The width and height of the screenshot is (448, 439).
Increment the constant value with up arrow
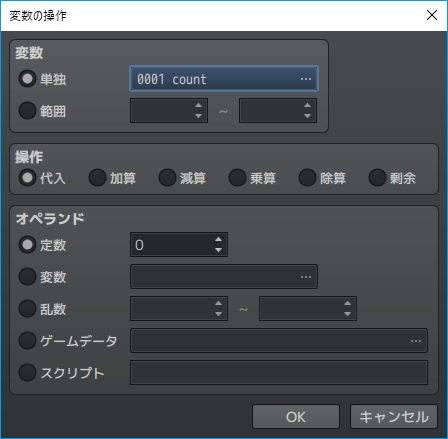(x=219, y=239)
